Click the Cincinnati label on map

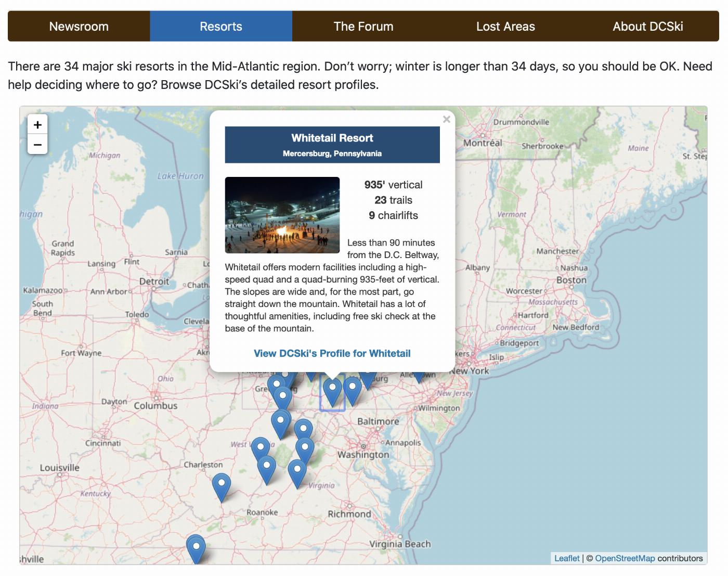[x=103, y=443]
